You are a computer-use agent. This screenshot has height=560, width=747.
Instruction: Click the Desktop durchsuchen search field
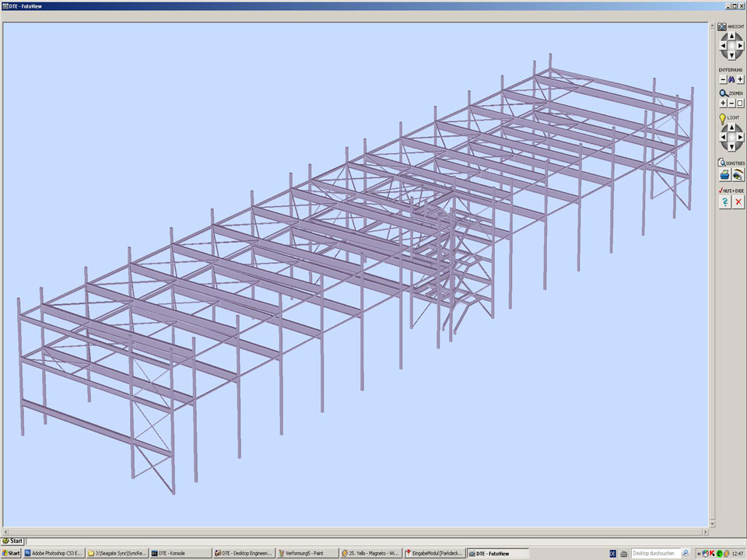click(655, 553)
